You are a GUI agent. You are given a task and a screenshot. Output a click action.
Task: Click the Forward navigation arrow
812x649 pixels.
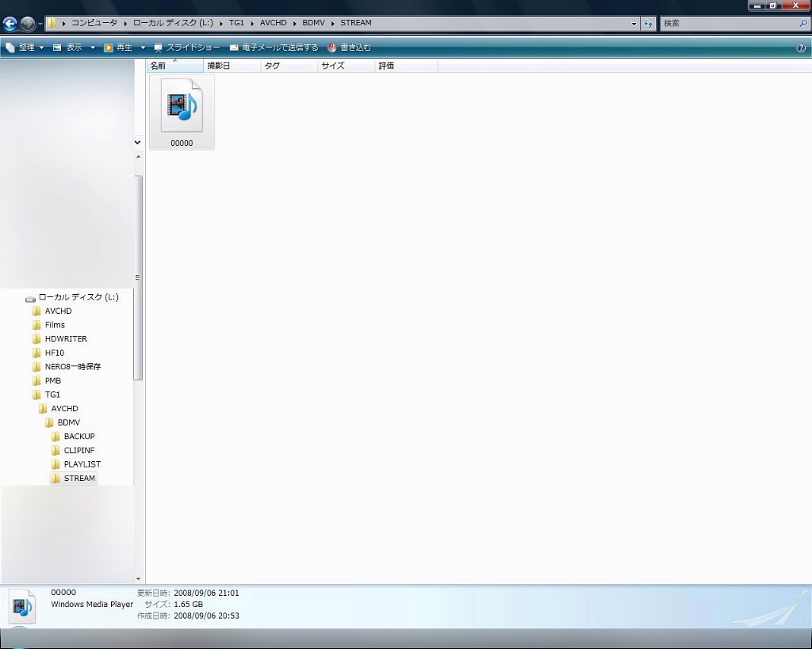point(28,23)
